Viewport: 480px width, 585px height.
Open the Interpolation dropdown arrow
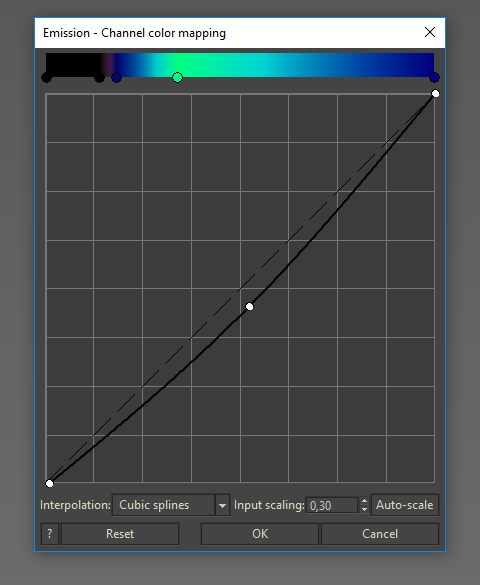click(222, 505)
